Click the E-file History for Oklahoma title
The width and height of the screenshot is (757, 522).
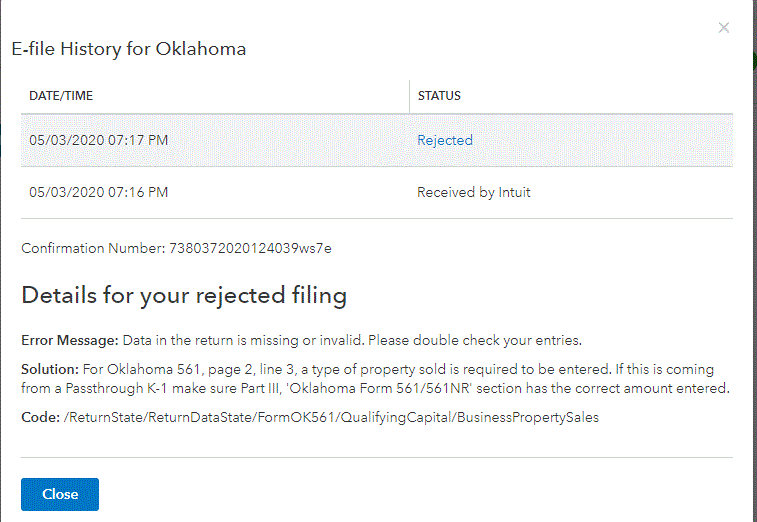coord(129,48)
